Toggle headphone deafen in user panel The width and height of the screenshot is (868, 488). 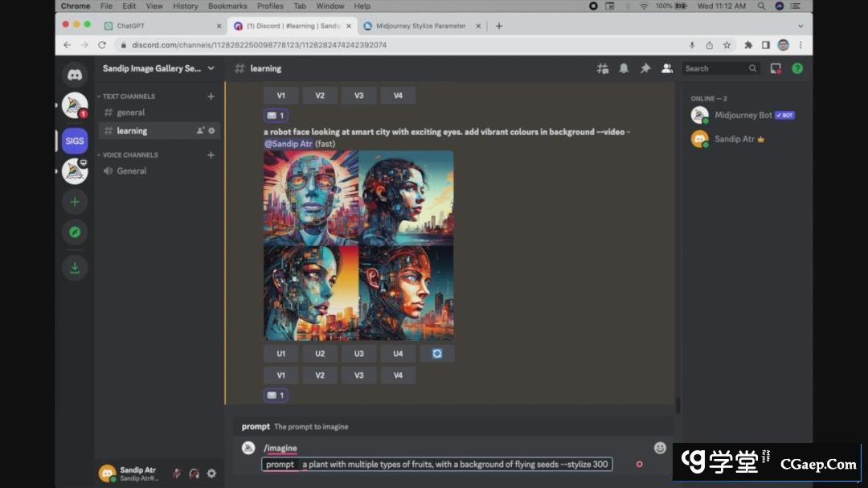point(194,474)
